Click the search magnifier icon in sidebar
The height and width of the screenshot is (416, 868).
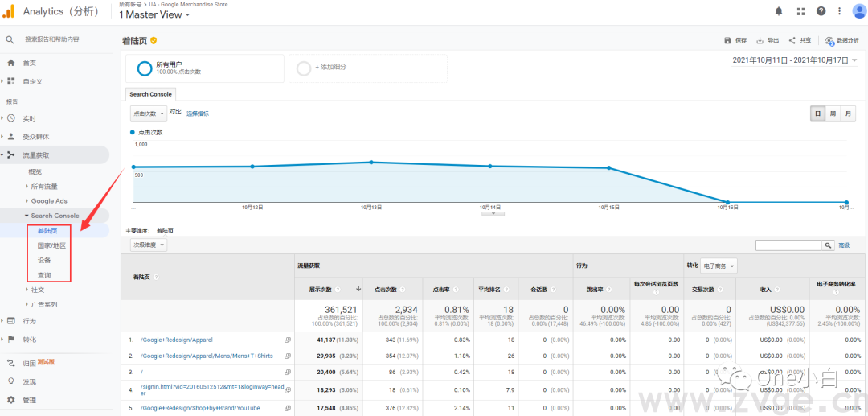[10, 39]
